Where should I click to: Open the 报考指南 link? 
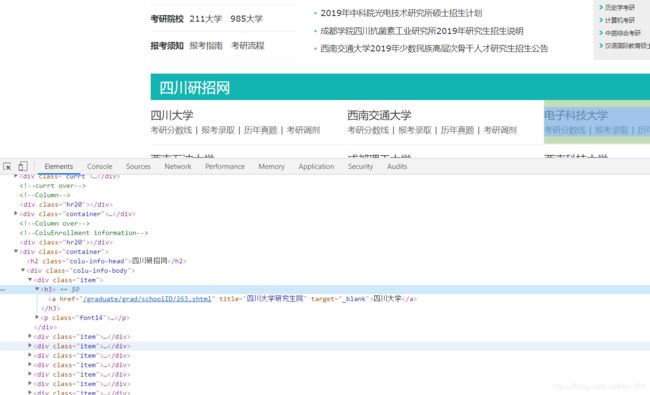tap(206, 46)
